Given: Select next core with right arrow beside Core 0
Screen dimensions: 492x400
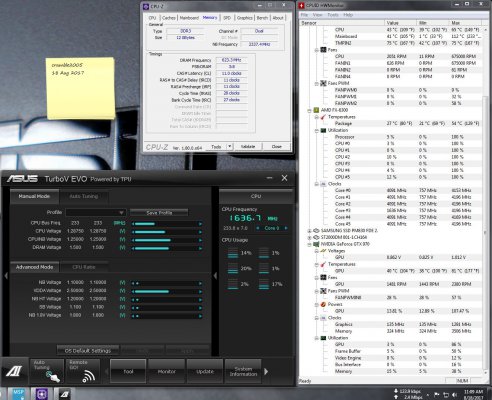Looking at the screenshot, I should (285, 228).
